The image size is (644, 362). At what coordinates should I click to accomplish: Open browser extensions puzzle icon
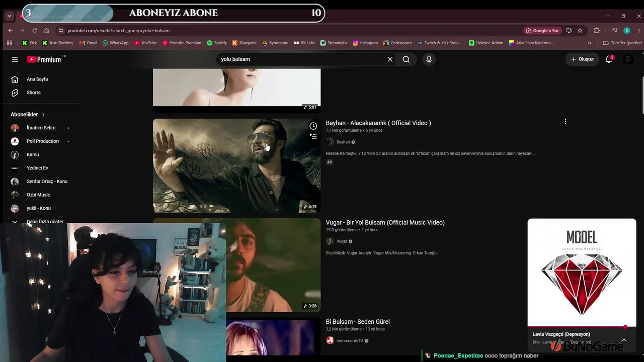pyautogui.click(x=597, y=30)
